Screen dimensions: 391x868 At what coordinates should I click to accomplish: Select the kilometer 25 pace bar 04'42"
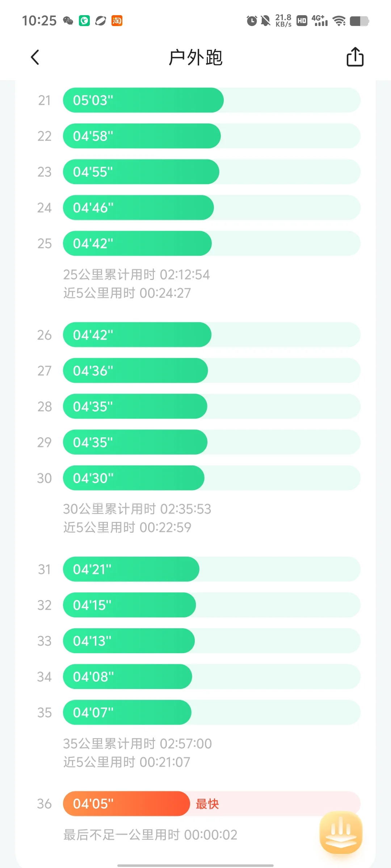(x=137, y=243)
